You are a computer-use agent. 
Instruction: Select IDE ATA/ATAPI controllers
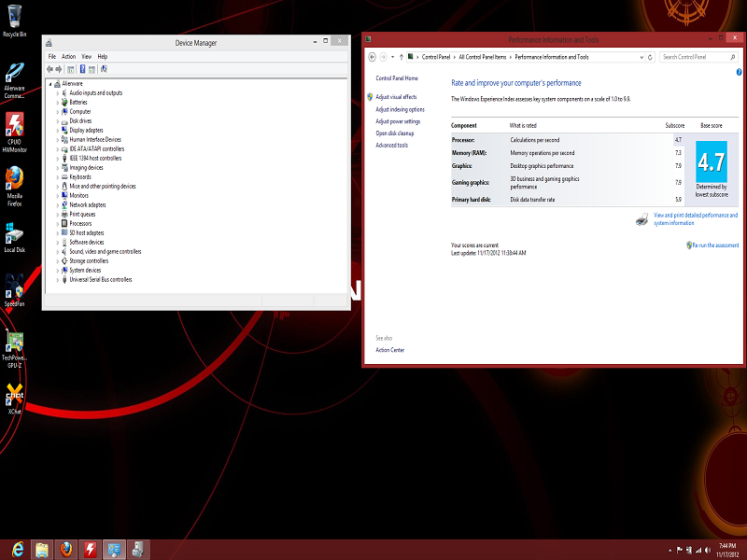97,149
